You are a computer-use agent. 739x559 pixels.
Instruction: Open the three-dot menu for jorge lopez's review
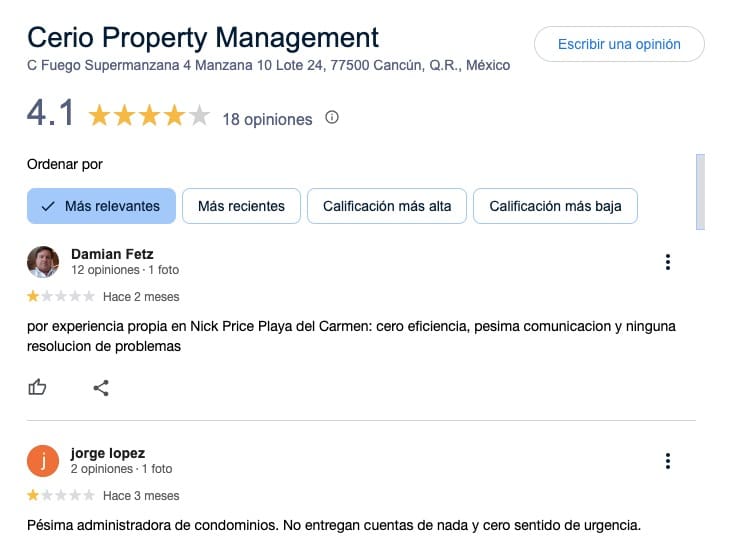tap(667, 461)
